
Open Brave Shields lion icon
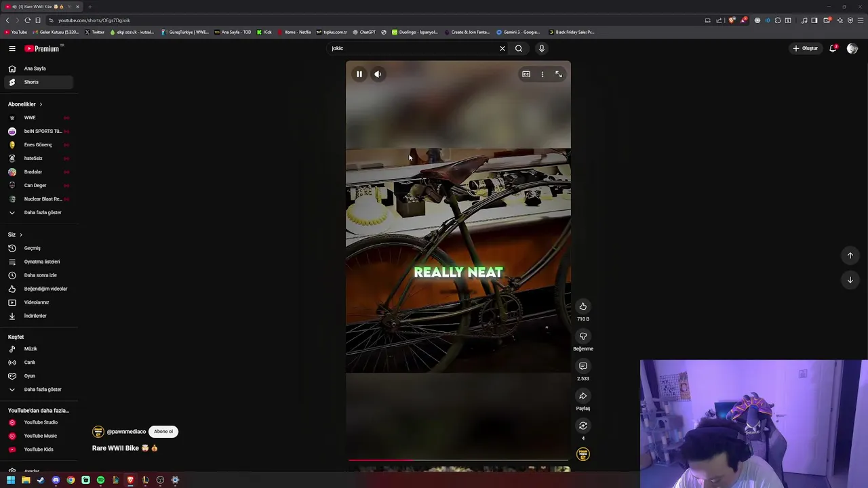pyautogui.click(x=732, y=20)
